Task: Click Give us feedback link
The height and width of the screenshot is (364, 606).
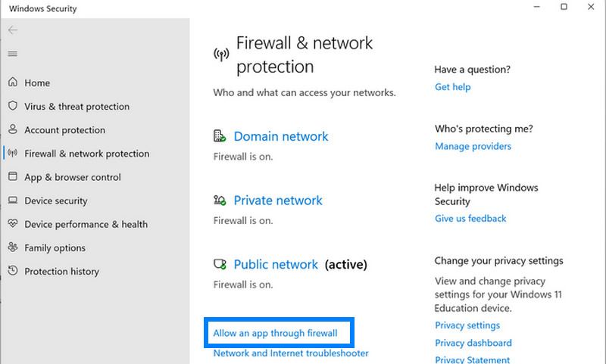Action: 470,219
